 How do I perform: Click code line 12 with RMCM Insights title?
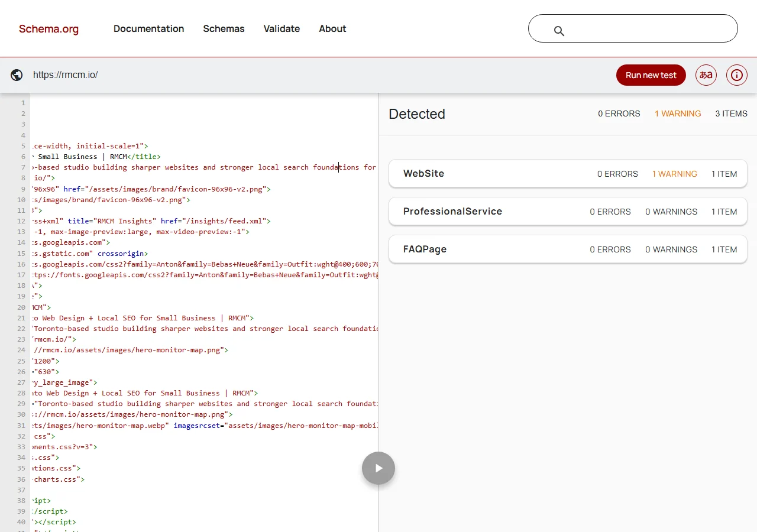coord(151,221)
